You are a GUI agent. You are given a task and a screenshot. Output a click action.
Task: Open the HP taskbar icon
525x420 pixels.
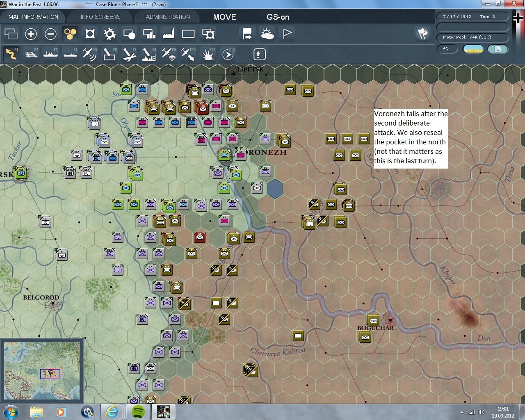tap(87, 412)
